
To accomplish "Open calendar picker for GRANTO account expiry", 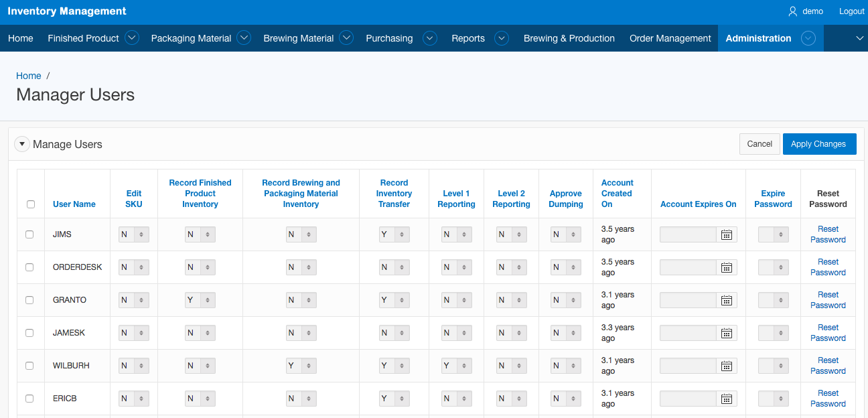I will [726, 300].
